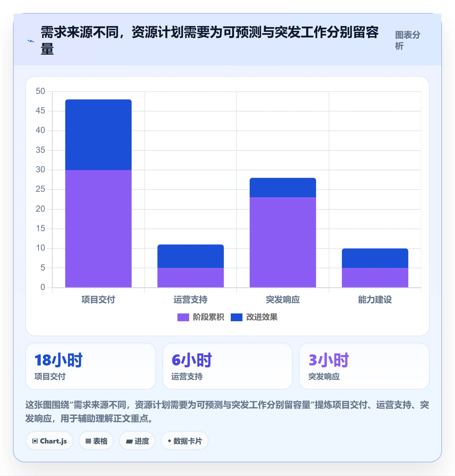Click the description paragraph starting 这张图围绕
The width and height of the screenshot is (455, 476).
[227, 412]
